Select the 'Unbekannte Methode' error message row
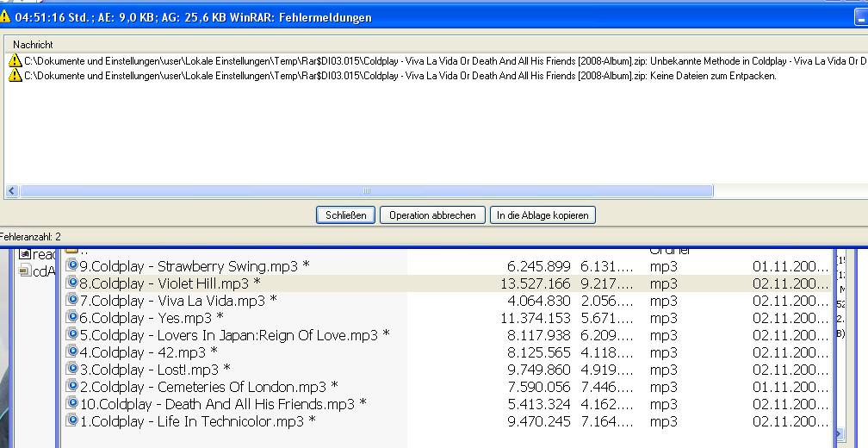This screenshot has height=448, width=868. point(437,61)
